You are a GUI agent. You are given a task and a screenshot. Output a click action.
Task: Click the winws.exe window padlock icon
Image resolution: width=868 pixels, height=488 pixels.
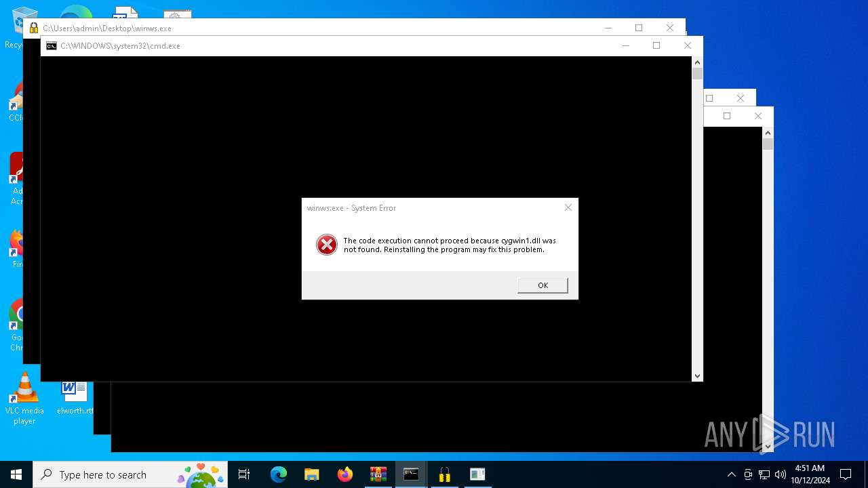coord(34,28)
